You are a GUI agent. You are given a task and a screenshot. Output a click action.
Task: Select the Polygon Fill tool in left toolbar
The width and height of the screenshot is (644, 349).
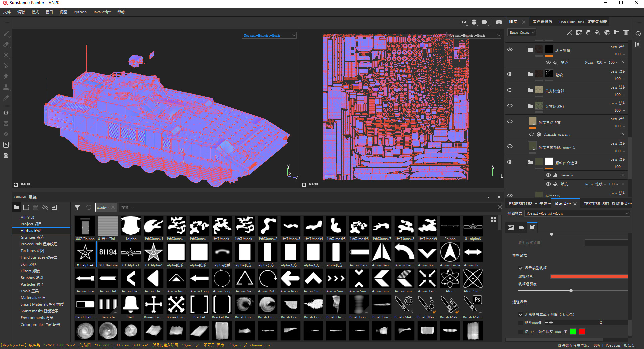click(x=6, y=66)
